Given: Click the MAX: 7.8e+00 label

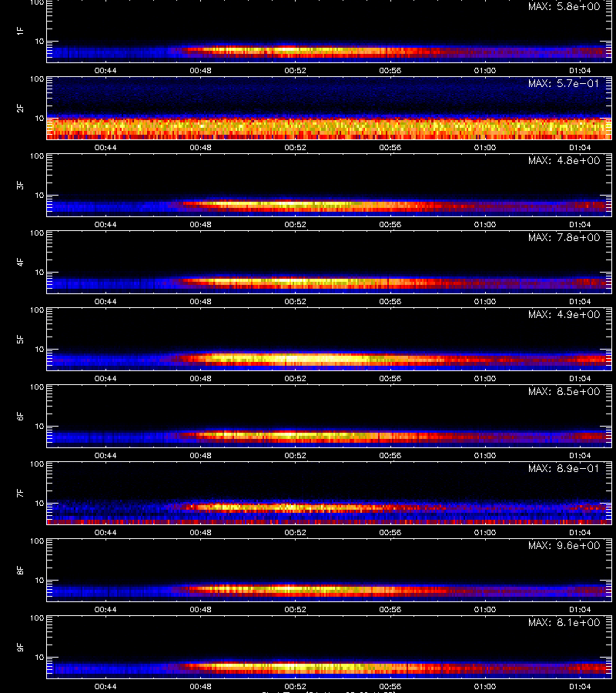Looking at the screenshot, I should tap(564, 237).
